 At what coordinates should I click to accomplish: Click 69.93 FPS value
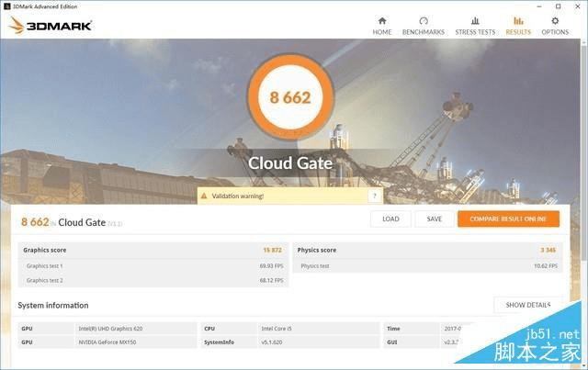pos(272,265)
